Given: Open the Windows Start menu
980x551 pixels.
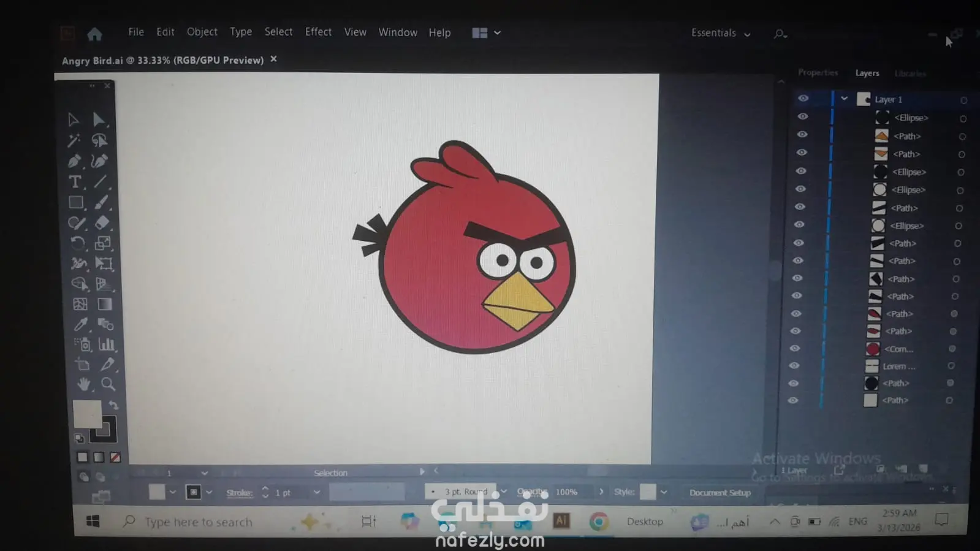Looking at the screenshot, I should tap(93, 521).
